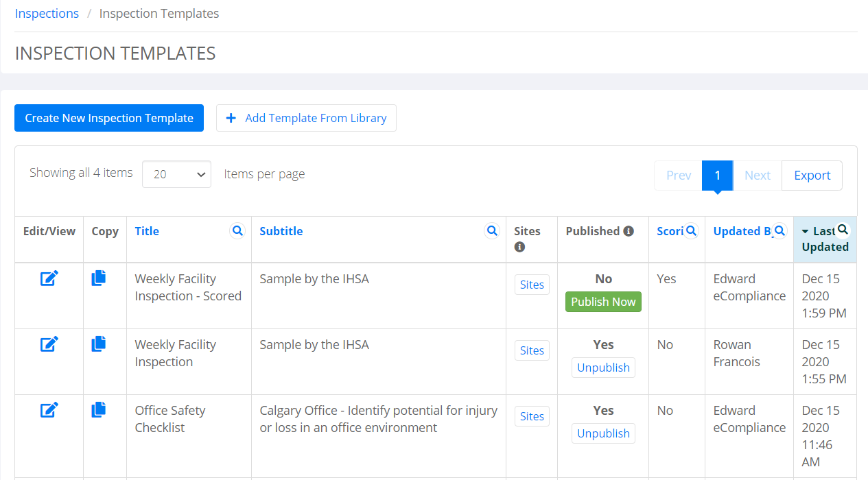Screen dimensions: 868x480
Task: Duplicate the Office Safety Checklist template
Action: tap(99, 409)
